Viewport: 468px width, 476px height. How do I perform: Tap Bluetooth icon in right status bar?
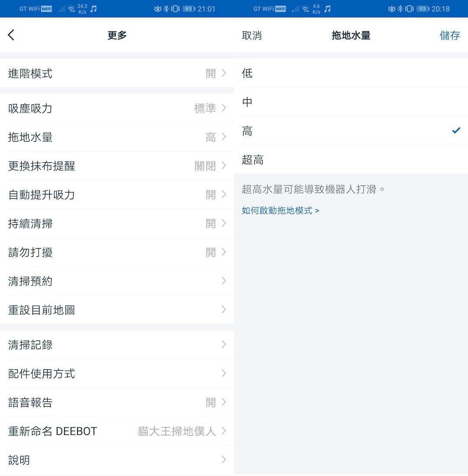400,9
